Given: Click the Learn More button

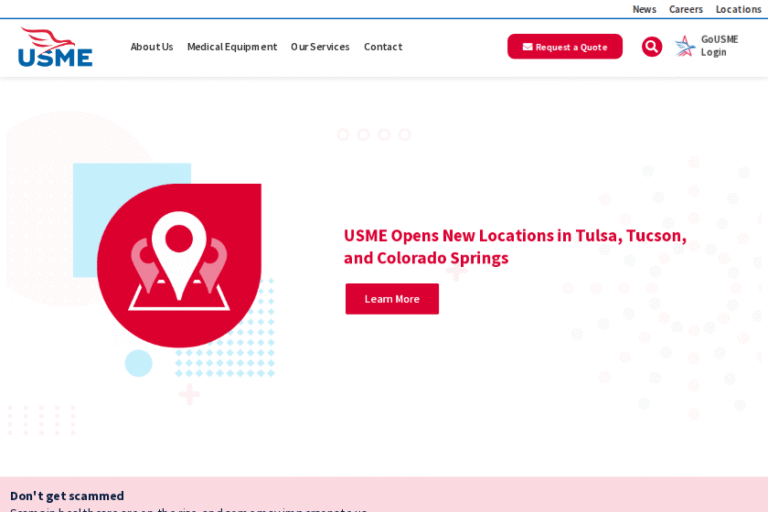Looking at the screenshot, I should [392, 299].
